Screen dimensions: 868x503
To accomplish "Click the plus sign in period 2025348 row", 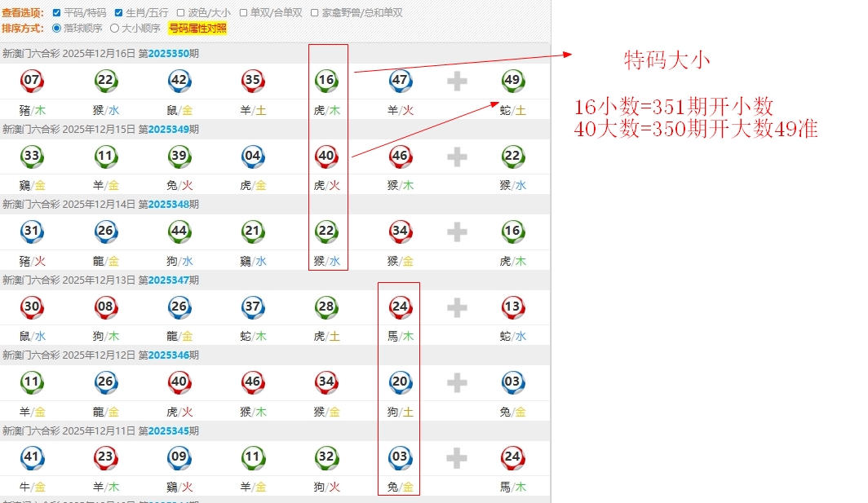I will [457, 232].
